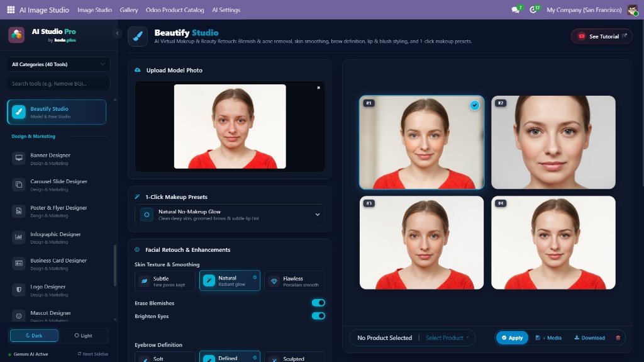Image resolution: width=644 pixels, height=362 pixels.
Task: Click the Banner Designer monitor icon
Action: point(19,158)
